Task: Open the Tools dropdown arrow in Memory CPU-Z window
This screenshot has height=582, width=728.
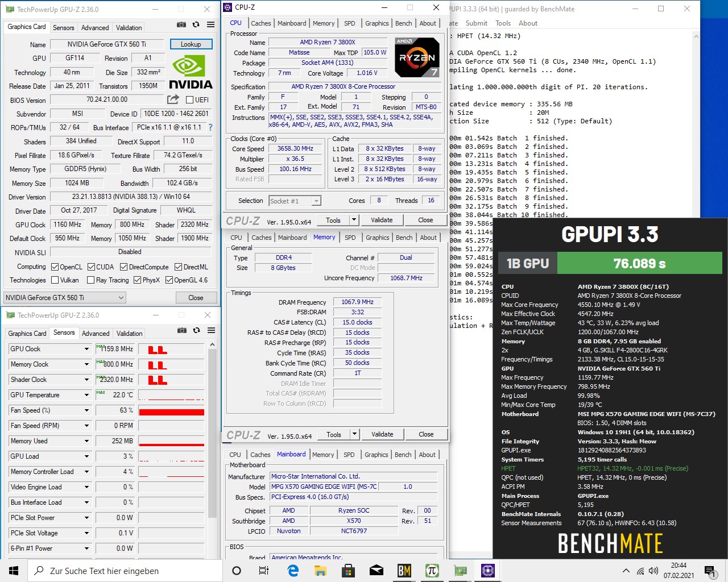Action: tap(354, 434)
